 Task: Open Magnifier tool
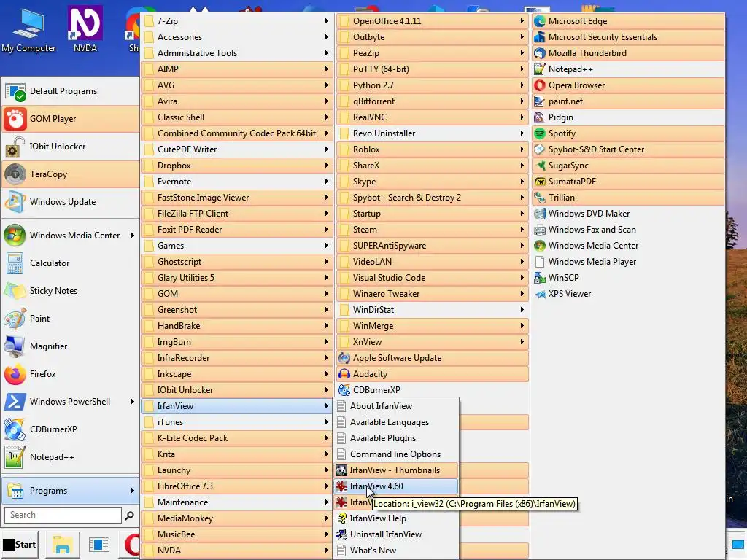pyautogui.click(x=71, y=346)
